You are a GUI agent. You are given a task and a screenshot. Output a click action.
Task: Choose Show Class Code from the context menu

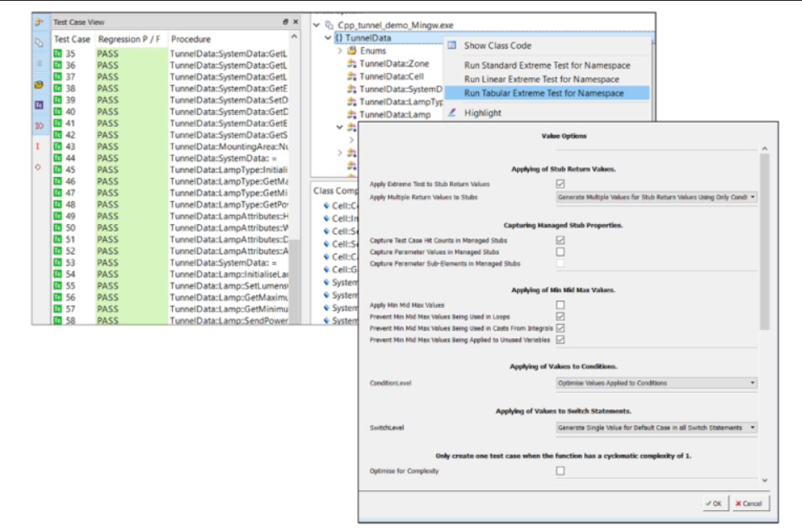tap(497, 45)
